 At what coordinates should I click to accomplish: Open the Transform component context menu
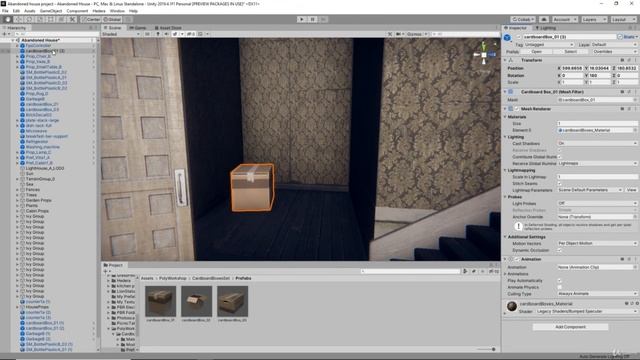point(635,60)
